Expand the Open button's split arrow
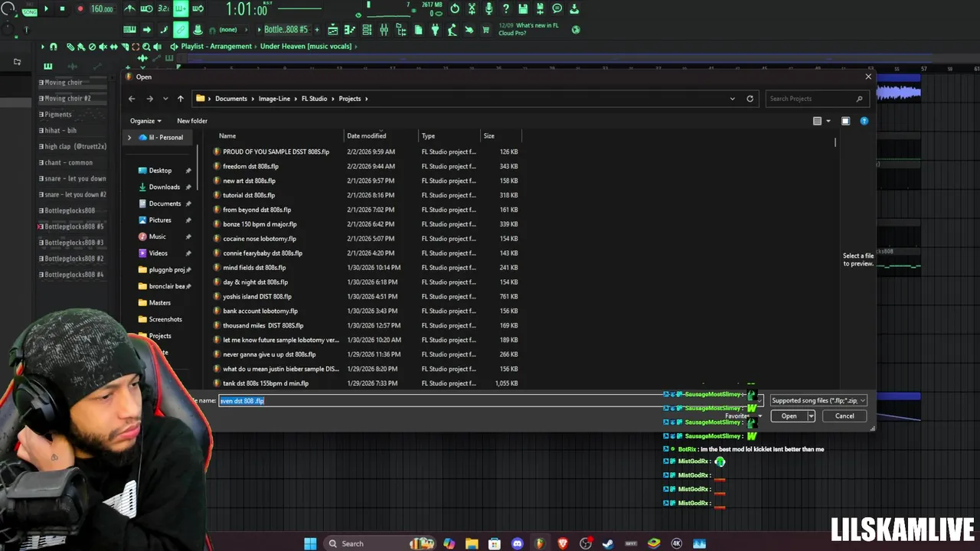Viewport: 980px width, 551px height. coord(811,416)
